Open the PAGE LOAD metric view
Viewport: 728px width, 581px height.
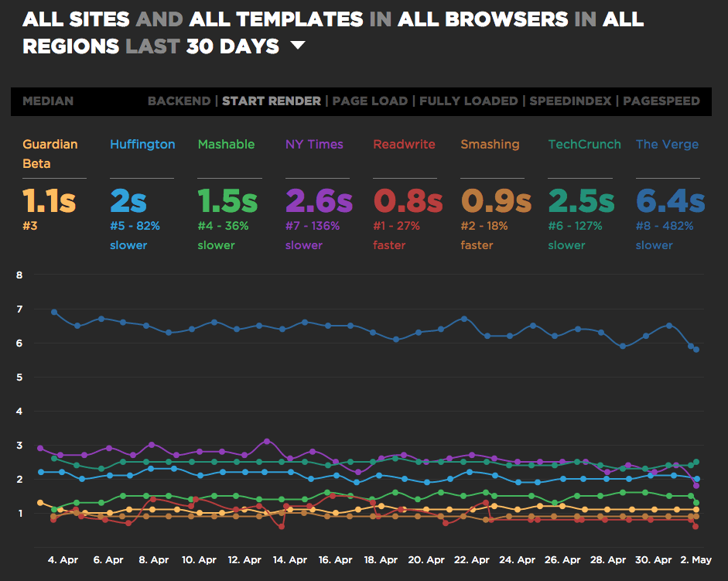pyautogui.click(x=369, y=101)
